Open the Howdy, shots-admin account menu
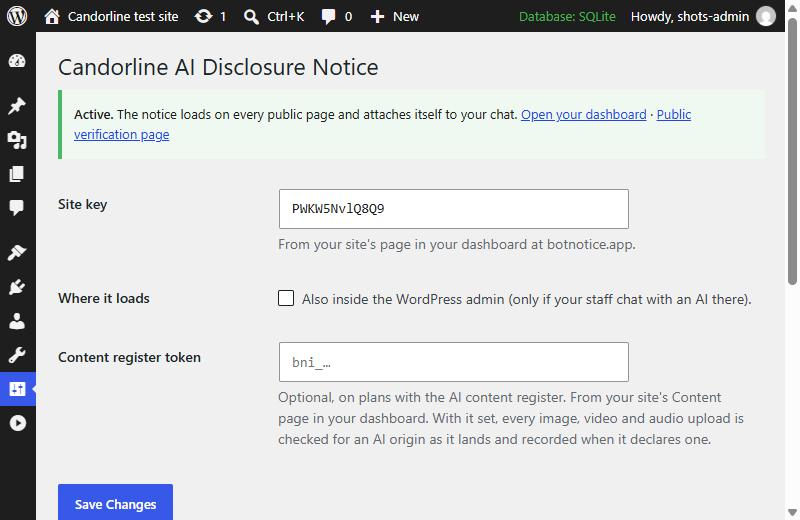This screenshot has width=800, height=520. click(703, 16)
